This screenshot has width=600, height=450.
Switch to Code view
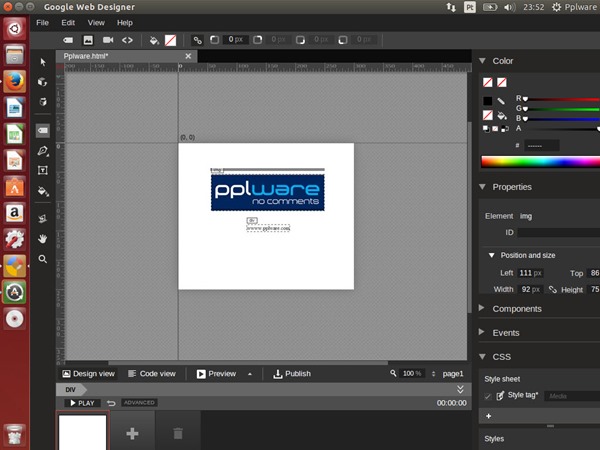point(152,374)
